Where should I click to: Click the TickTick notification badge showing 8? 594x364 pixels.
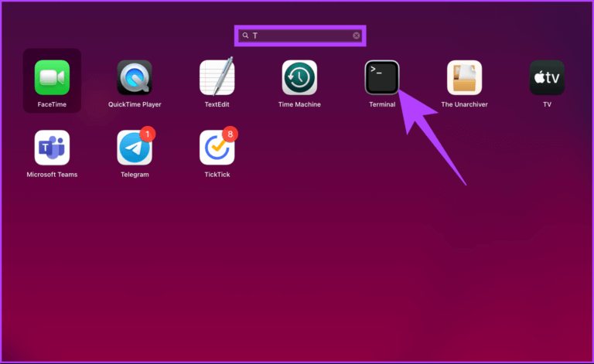(x=230, y=134)
